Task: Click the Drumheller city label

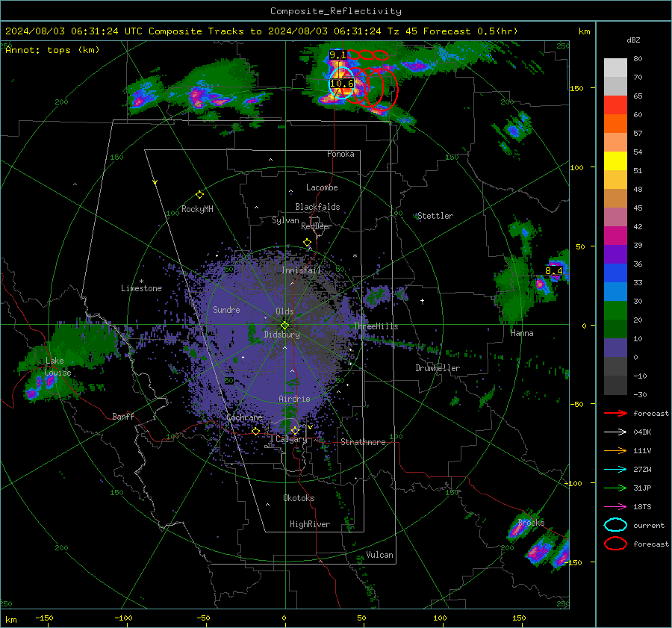Action: pyautogui.click(x=438, y=368)
